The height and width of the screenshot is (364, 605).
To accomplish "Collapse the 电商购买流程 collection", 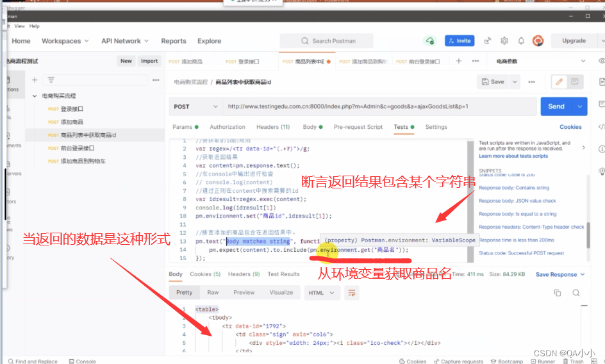I will (x=35, y=95).
